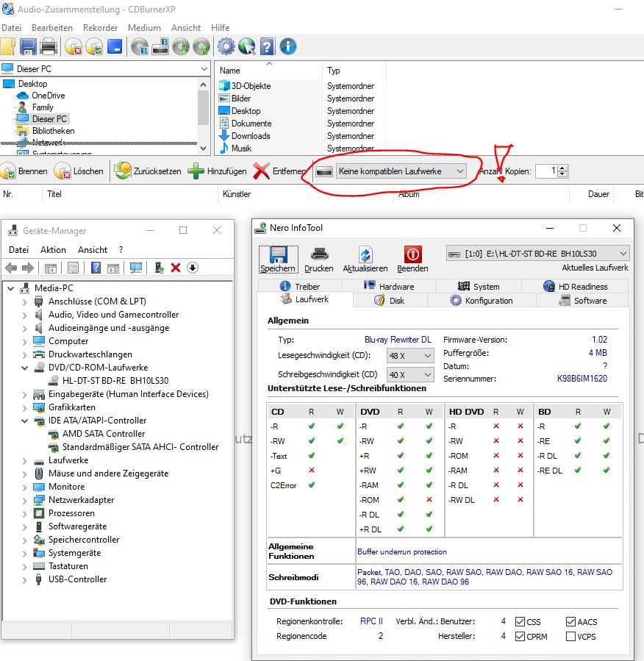Viewport: 644px width, 661px height.
Task: Expand the USB-Controller node
Action: 24,579
